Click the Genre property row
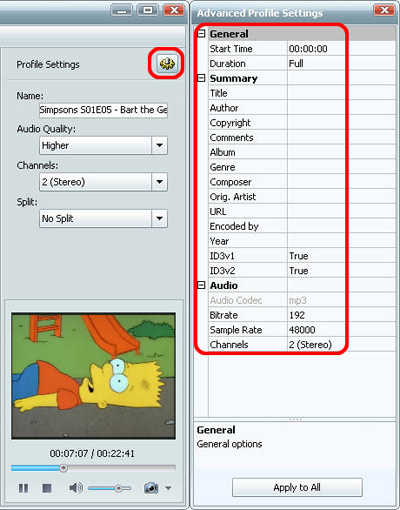Viewport: 400px width, 510px height. pyautogui.click(x=302, y=167)
